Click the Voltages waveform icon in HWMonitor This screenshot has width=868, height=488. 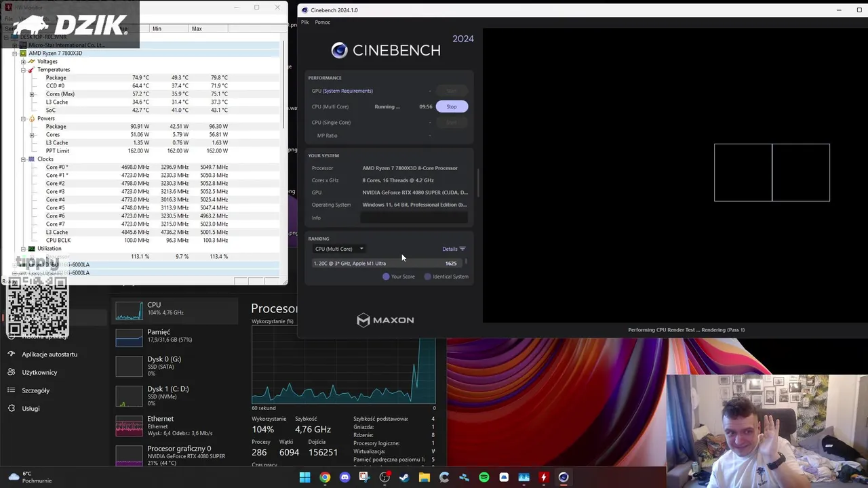click(x=31, y=62)
